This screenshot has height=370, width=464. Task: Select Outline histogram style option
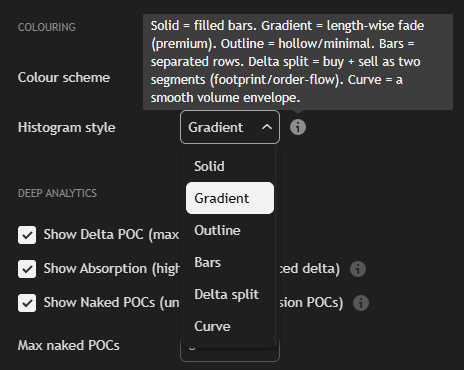230,230
